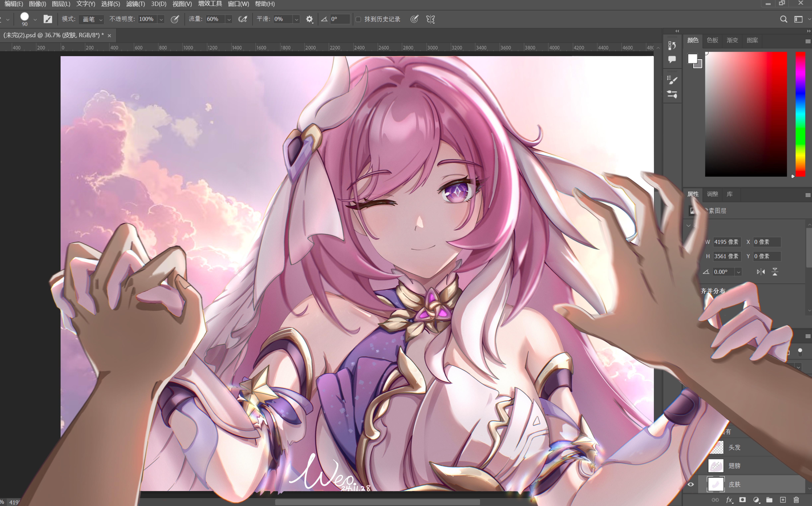Expand the 不透明度 slider dropdown arrow
This screenshot has width=812, height=506.
[x=161, y=19]
